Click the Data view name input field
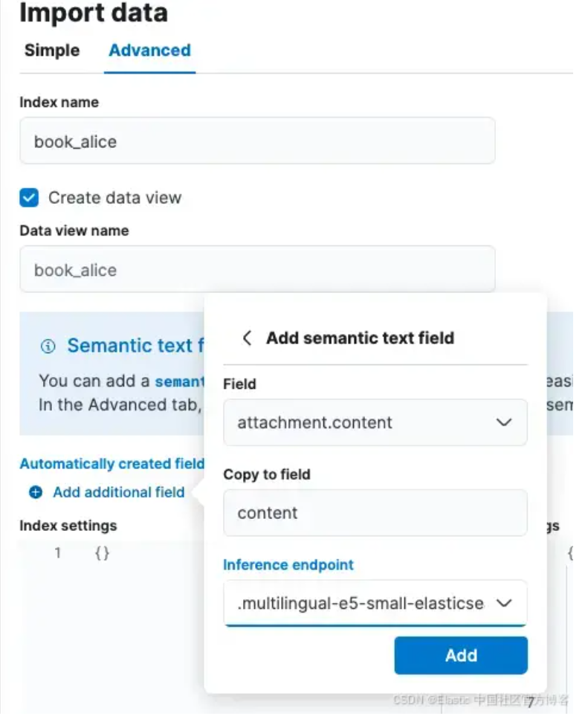588x716 pixels. pyautogui.click(x=256, y=270)
